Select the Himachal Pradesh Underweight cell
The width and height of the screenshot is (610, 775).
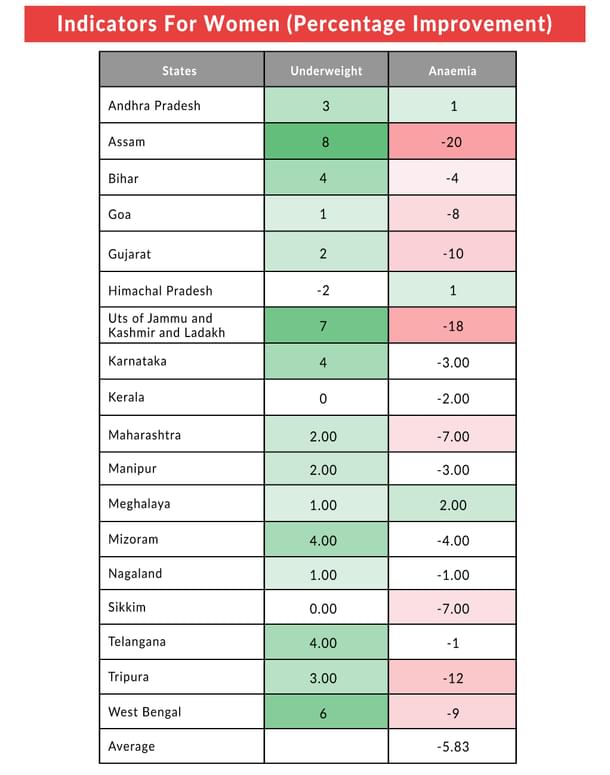pyautogui.click(x=326, y=291)
